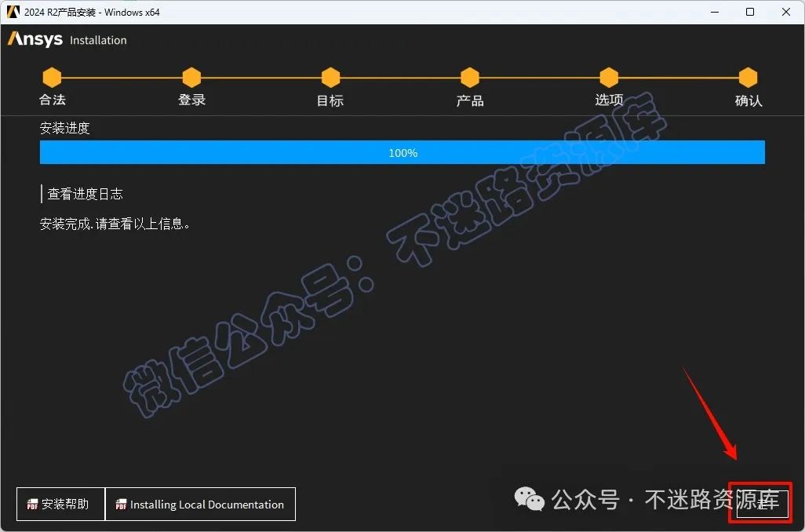The height and width of the screenshot is (532, 805).
Task: Close the installer window
Action: (x=785, y=12)
